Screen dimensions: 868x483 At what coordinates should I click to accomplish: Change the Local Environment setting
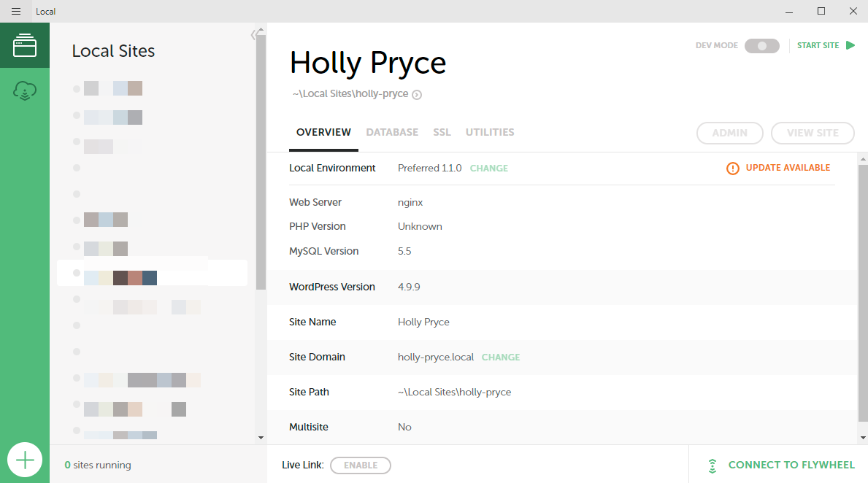pos(488,168)
